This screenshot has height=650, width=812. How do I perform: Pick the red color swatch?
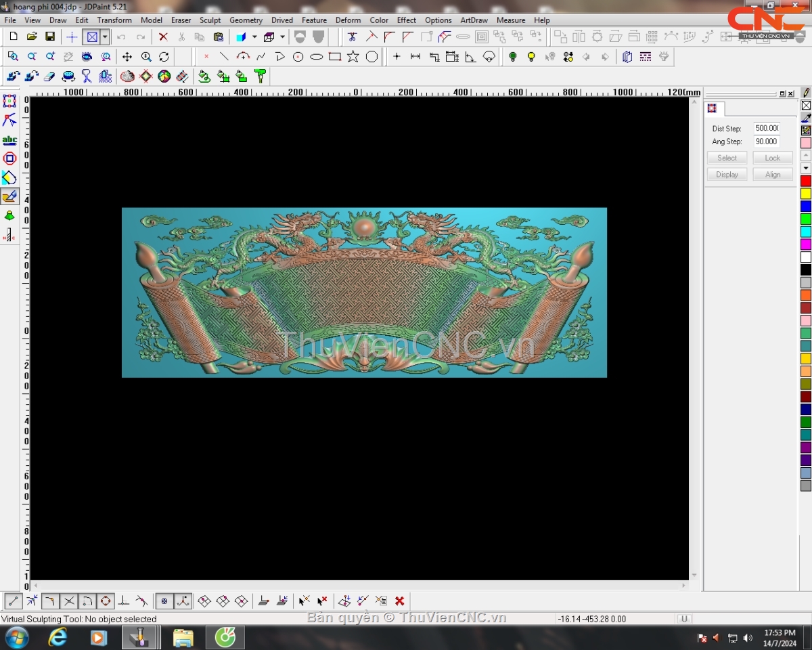[x=806, y=181]
